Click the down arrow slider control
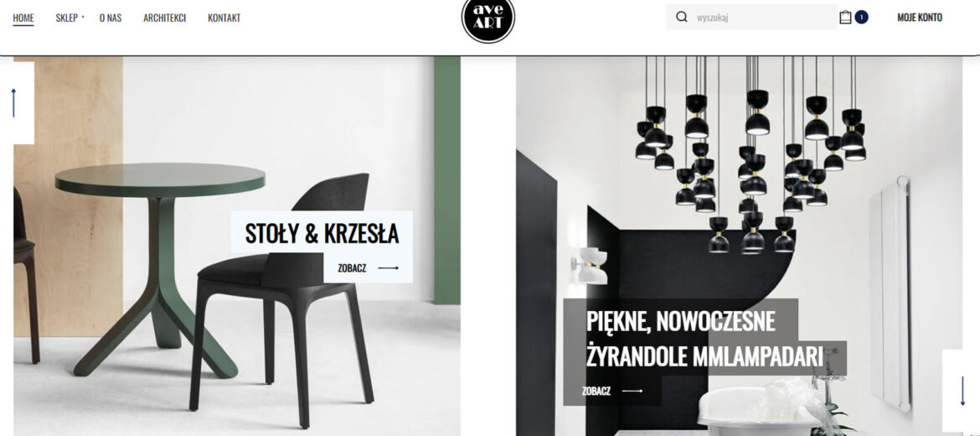 (962, 391)
